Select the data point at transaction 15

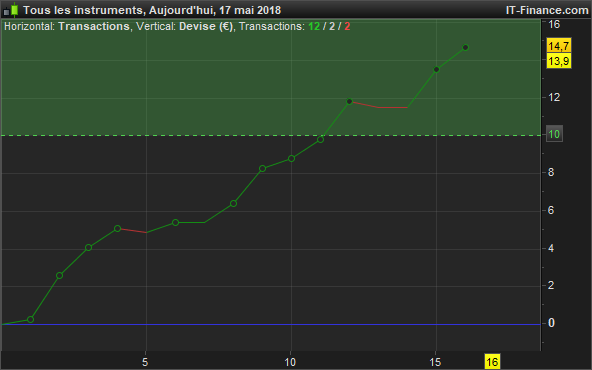click(436, 69)
